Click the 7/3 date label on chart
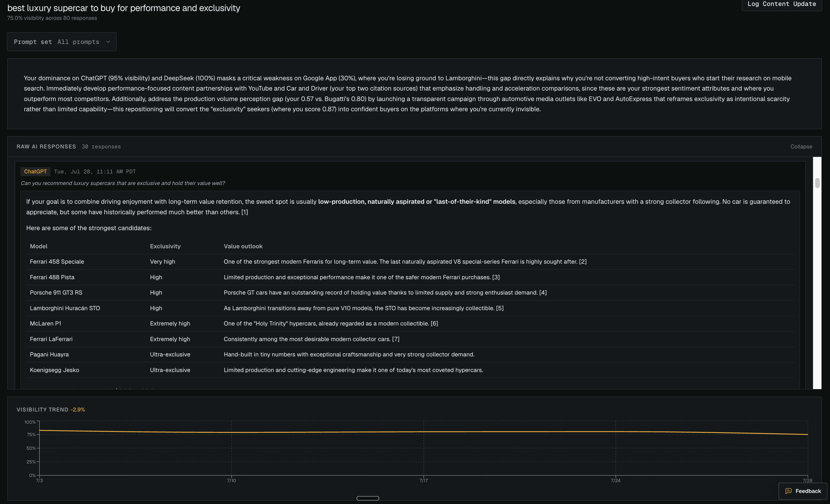Image resolution: width=830 pixels, height=504 pixels. (39, 480)
